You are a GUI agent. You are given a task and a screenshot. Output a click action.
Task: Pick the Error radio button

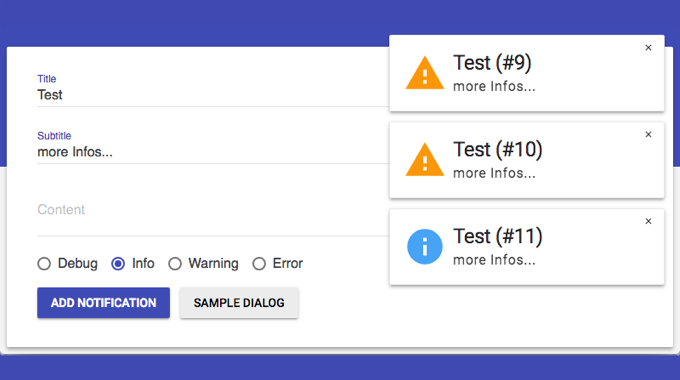point(259,263)
